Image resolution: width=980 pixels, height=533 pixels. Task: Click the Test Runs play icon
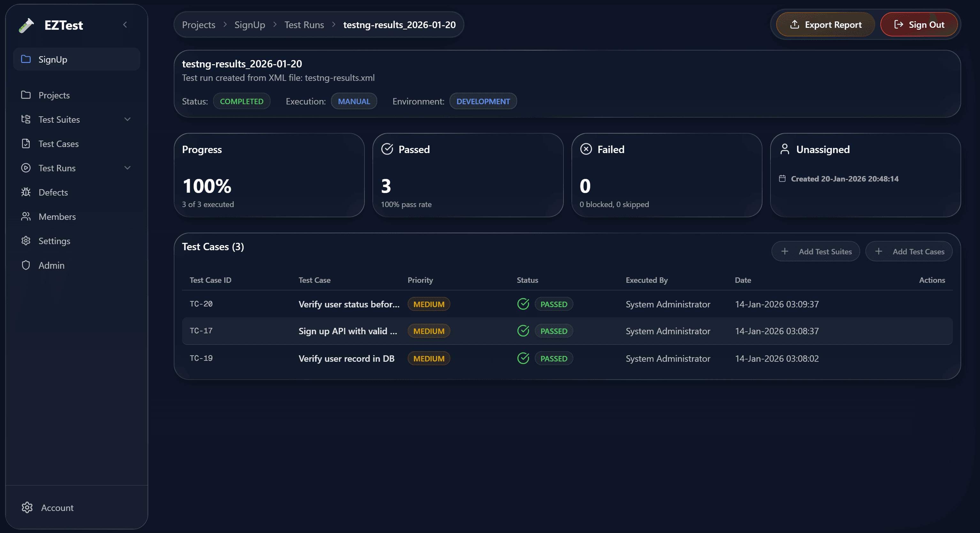(26, 168)
